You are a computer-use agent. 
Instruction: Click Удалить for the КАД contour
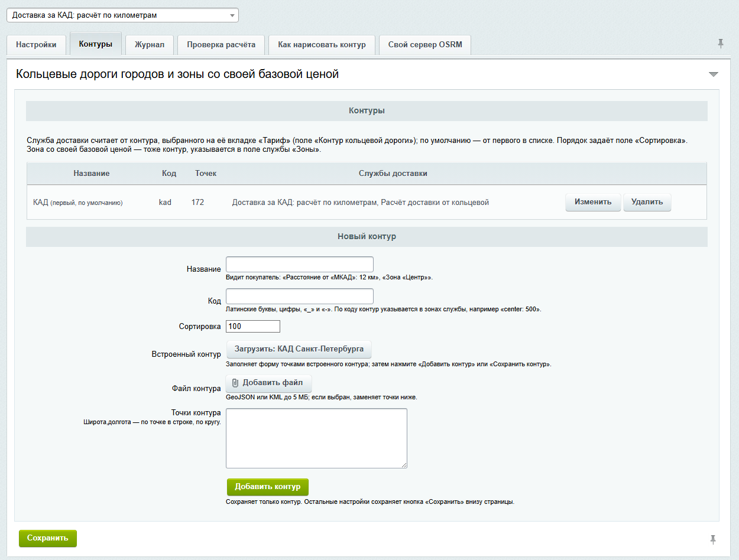click(647, 202)
